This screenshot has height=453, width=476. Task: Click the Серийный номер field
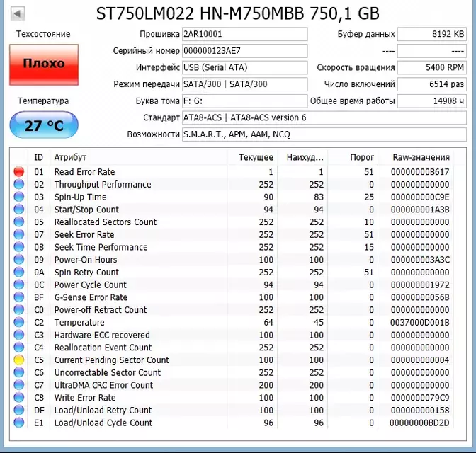244,51
